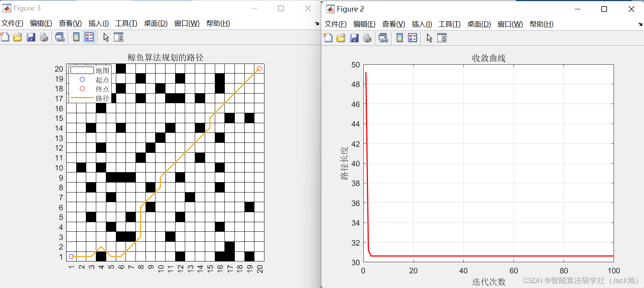The width and height of the screenshot is (644, 288).
Task: Click New Figure icon in Figure 2 toolbar
Action: click(328, 38)
